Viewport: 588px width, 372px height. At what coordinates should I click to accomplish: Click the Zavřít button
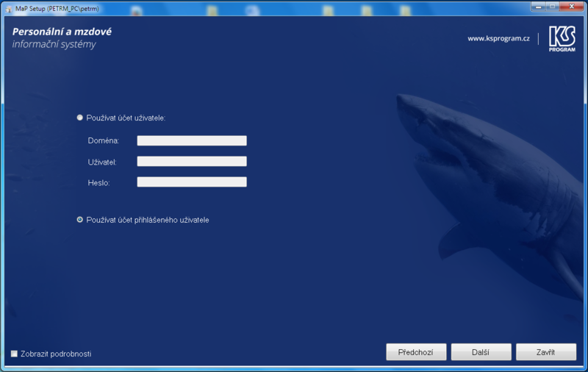(545, 352)
